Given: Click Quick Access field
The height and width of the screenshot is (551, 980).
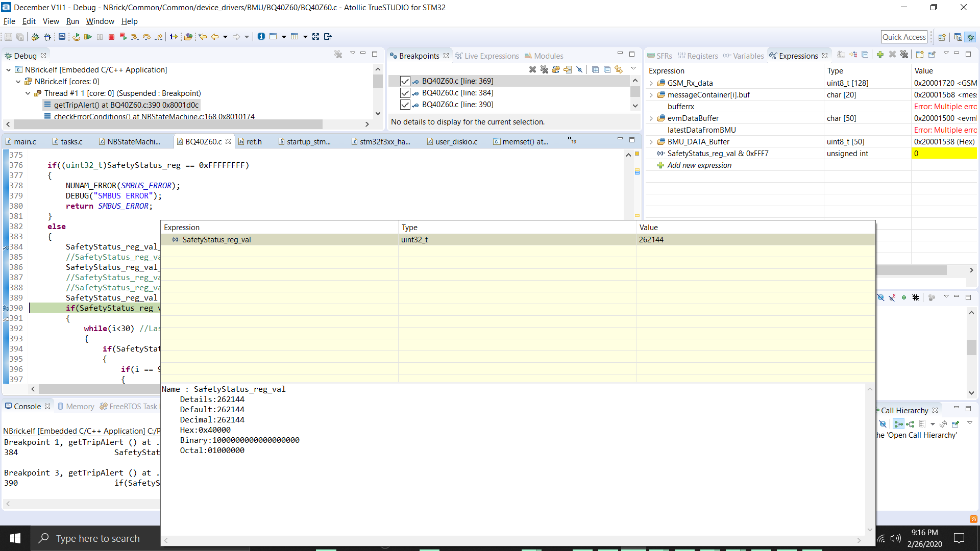Looking at the screenshot, I should click(x=904, y=37).
